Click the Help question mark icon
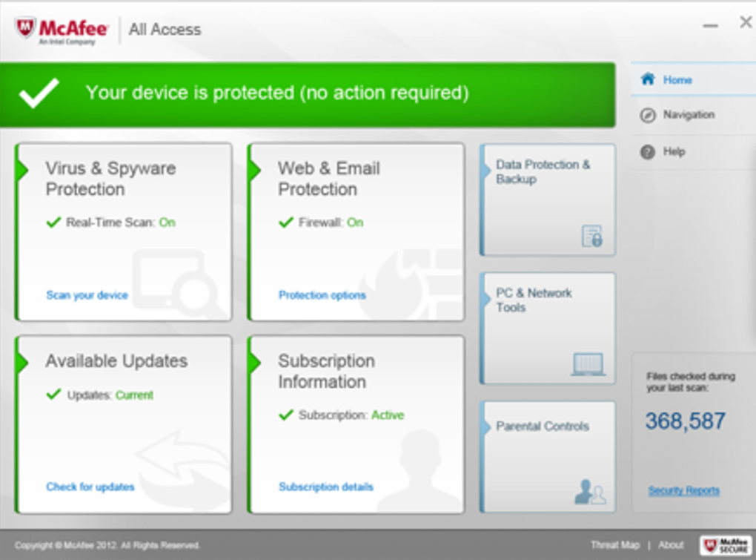The image size is (756, 560). 648,152
